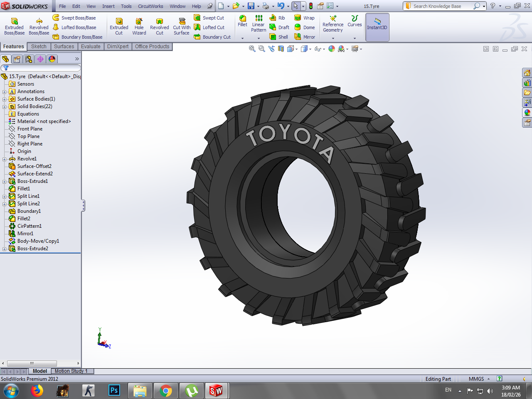Toggle Instant3D mode
Viewport: 532px width, 399px height.
[x=377, y=27]
